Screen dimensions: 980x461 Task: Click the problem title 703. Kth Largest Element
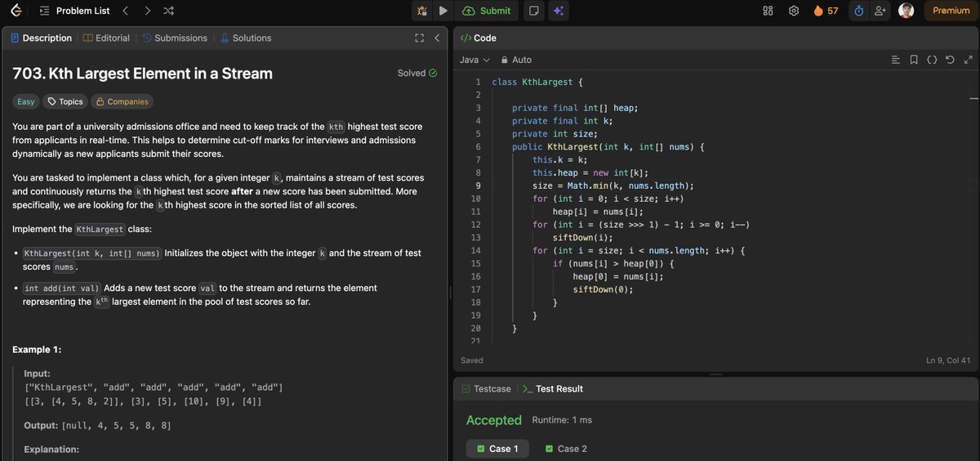click(142, 74)
